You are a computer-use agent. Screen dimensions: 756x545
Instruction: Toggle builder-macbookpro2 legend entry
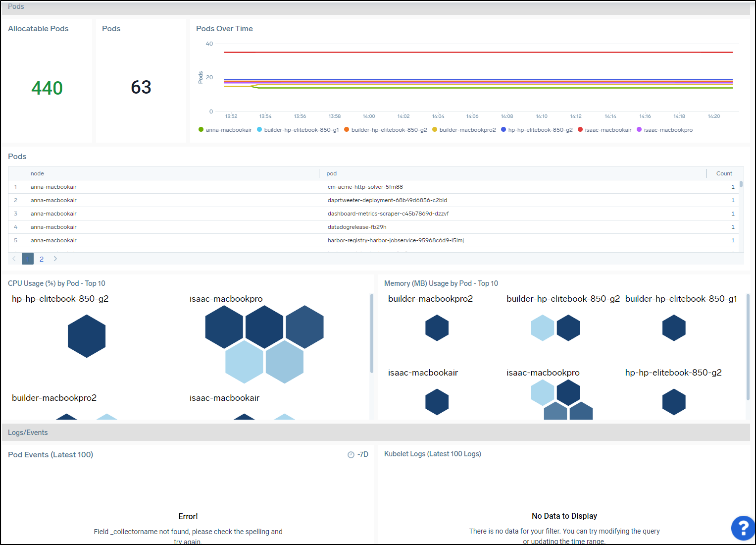[x=464, y=130]
